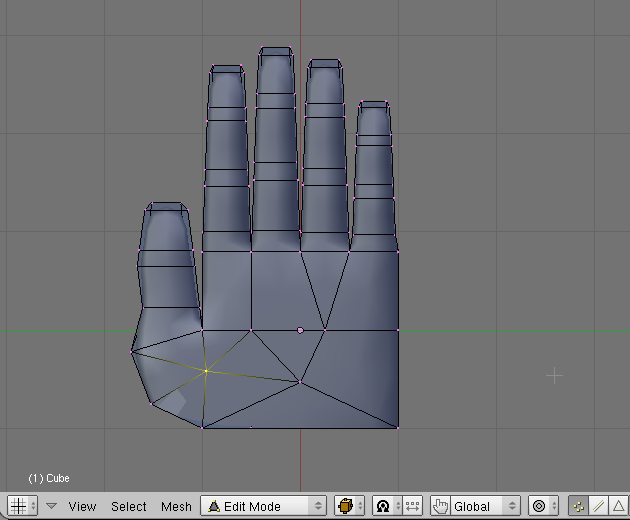630x520 pixels.
Task: Open the 3D View window type selector
Action: (22, 506)
